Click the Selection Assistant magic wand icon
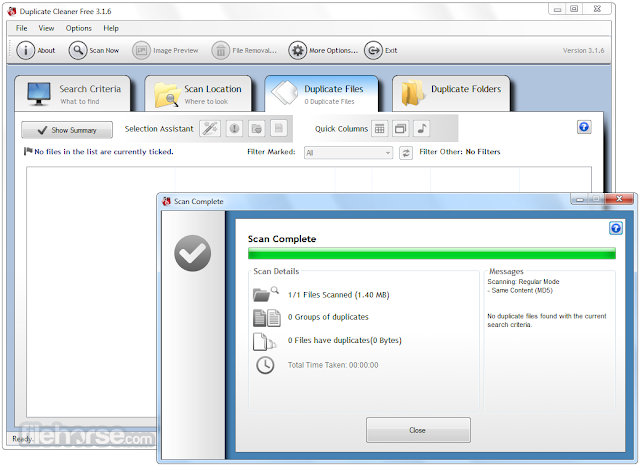Image resolution: width=640 pixels, height=466 pixels. 210,129
